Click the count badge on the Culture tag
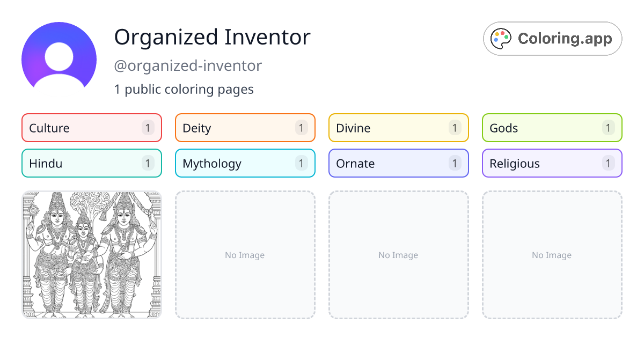 (x=148, y=128)
